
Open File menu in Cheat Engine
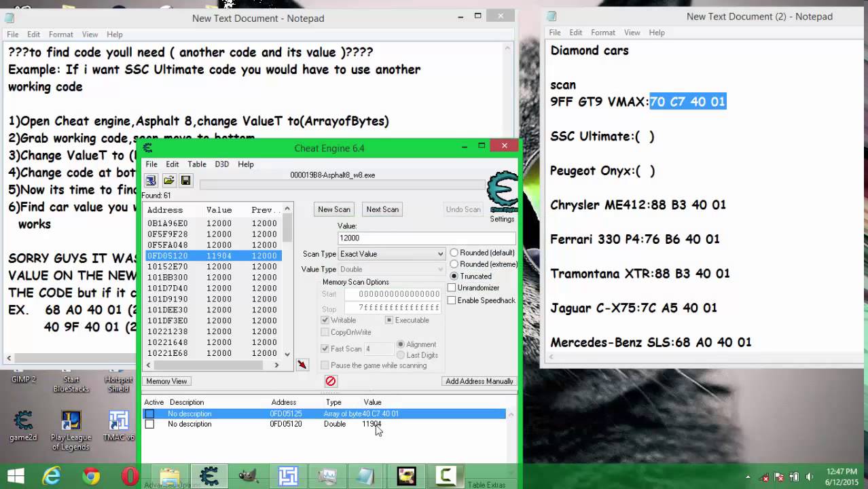point(151,164)
